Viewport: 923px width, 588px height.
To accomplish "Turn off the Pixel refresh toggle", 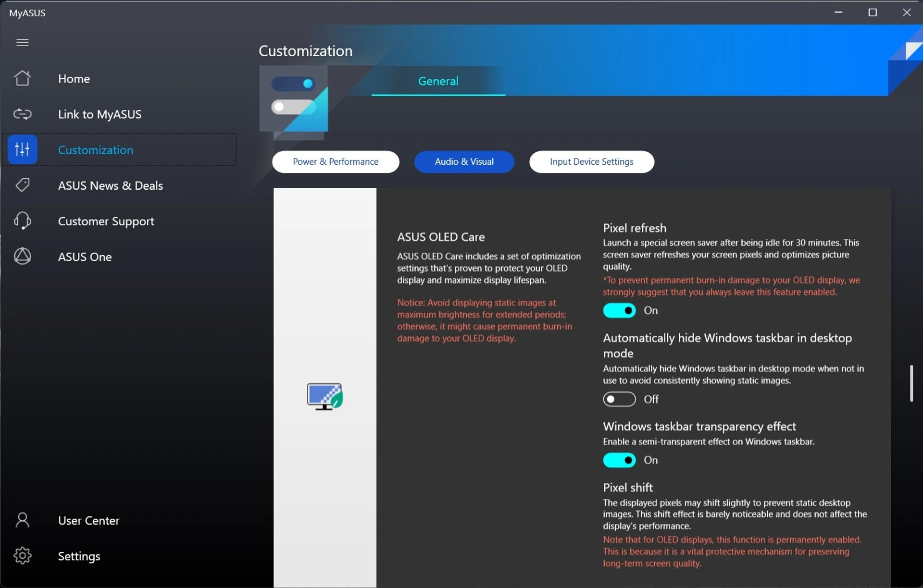I will click(619, 310).
